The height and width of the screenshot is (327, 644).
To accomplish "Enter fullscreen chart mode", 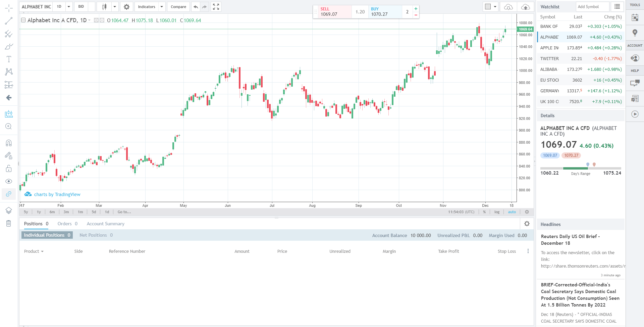I will click(x=216, y=7).
